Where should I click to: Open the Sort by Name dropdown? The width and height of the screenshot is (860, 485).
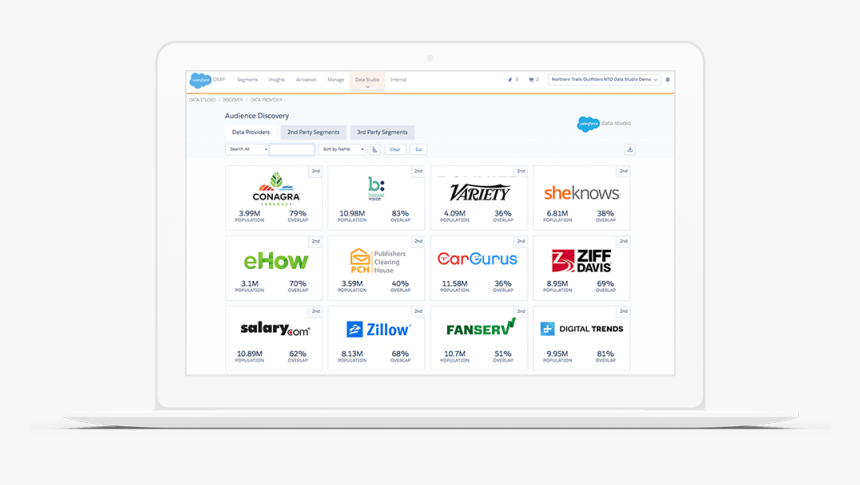pyautogui.click(x=343, y=149)
